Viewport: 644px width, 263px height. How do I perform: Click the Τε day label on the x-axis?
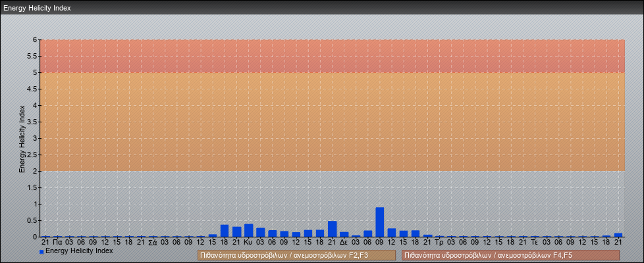point(535,243)
